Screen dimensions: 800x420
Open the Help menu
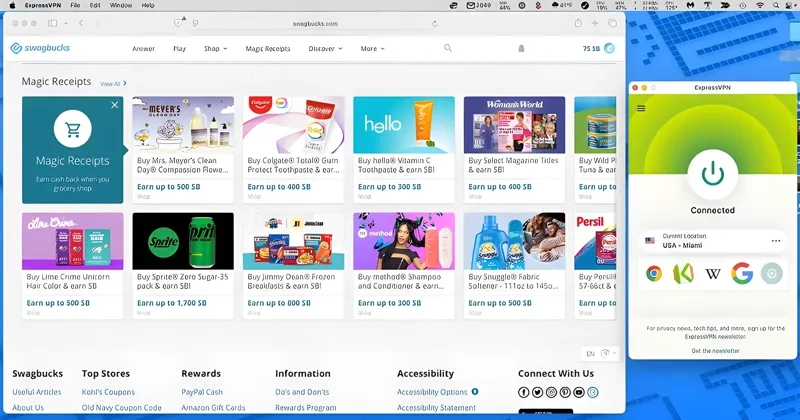pos(148,5)
